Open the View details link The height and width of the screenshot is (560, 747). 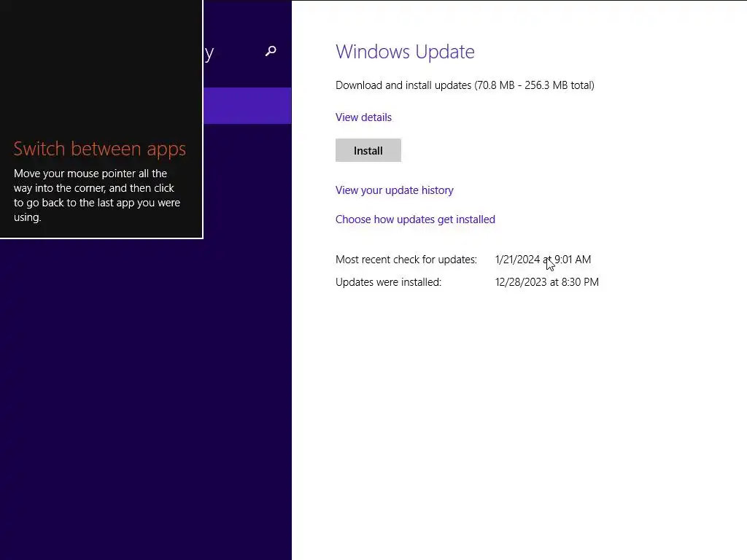[363, 117]
